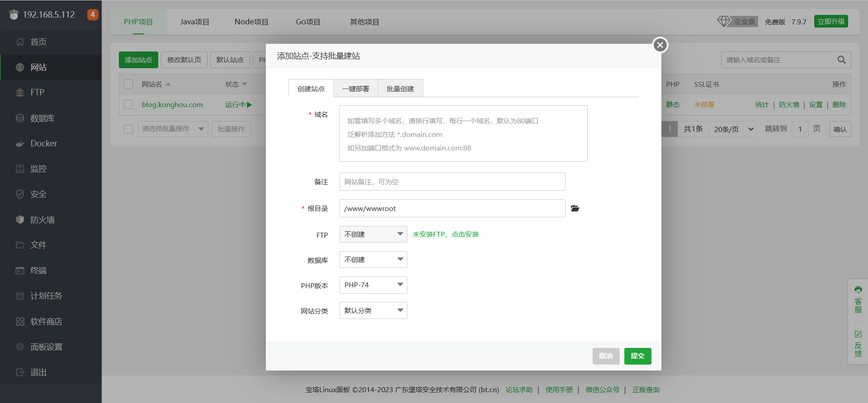Viewport: 868px width, 403px height.
Task: Click the monitoring icon beside 监控
Action: click(x=20, y=169)
